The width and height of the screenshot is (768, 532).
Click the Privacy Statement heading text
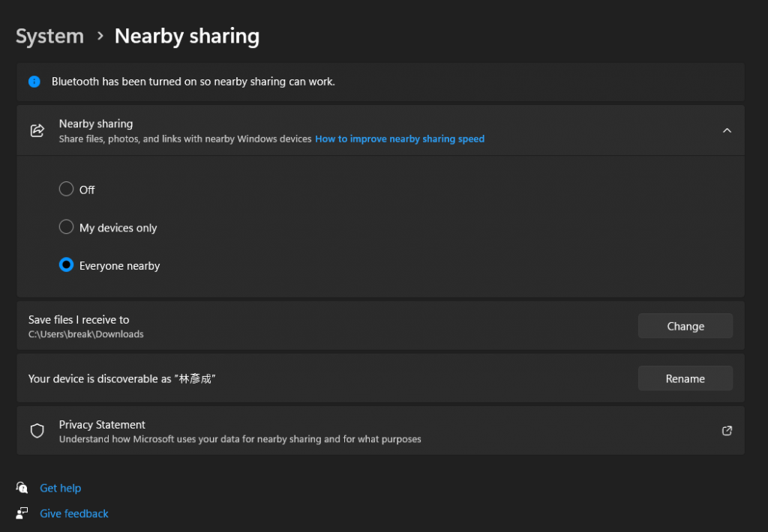(102, 424)
